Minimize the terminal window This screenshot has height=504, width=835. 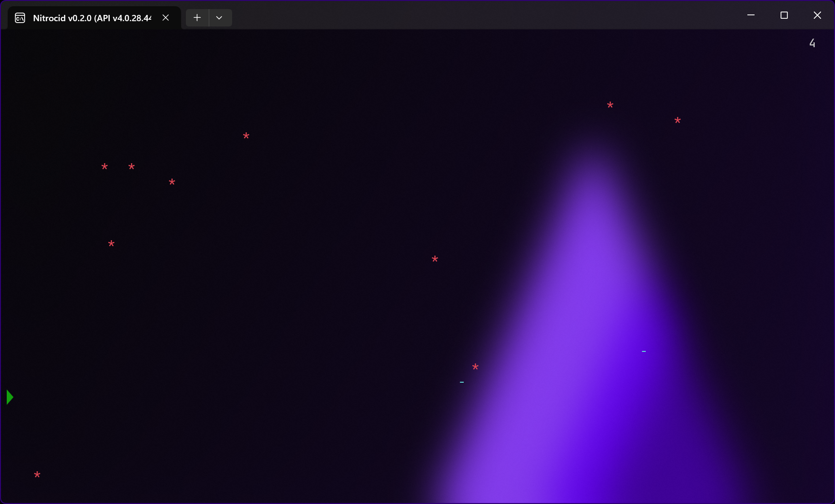pyautogui.click(x=751, y=15)
